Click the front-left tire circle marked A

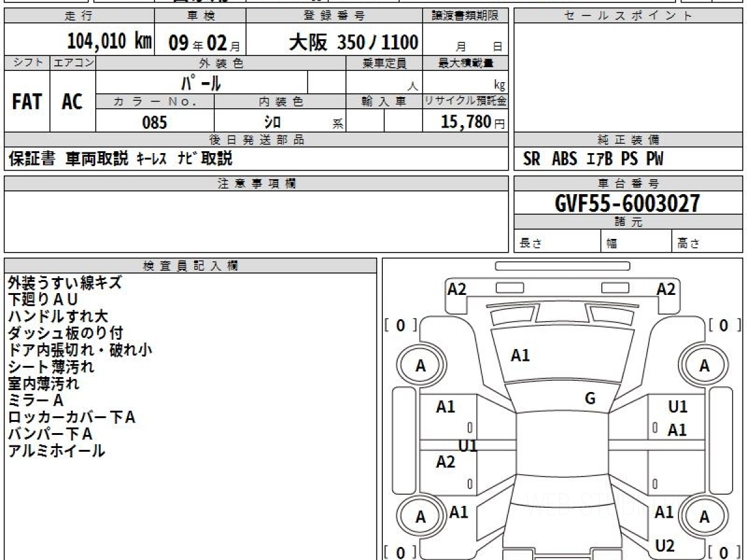(421, 366)
